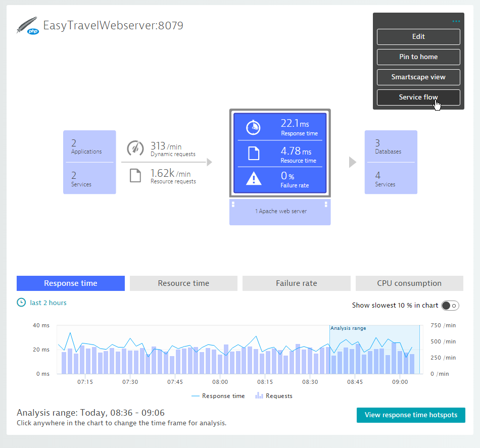Image resolution: width=480 pixels, height=448 pixels.
Task: Click View response time hotspots button
Action: click(x=411, y=415)
